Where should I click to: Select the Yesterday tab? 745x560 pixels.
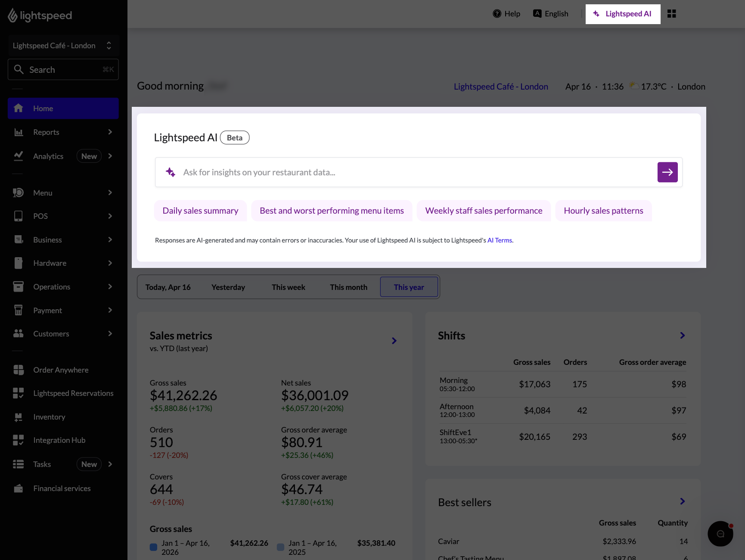tap(228, 286)
